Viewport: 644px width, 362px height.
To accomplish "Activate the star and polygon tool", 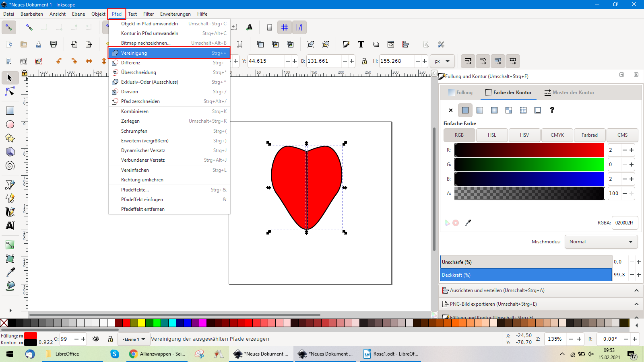I will pos(10,138).
